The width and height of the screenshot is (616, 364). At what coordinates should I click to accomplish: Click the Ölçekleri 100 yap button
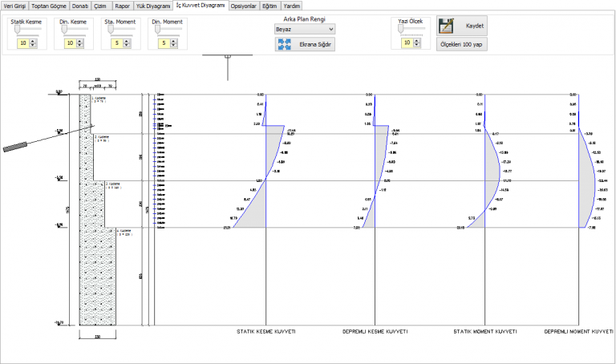[x=462, y=44]
